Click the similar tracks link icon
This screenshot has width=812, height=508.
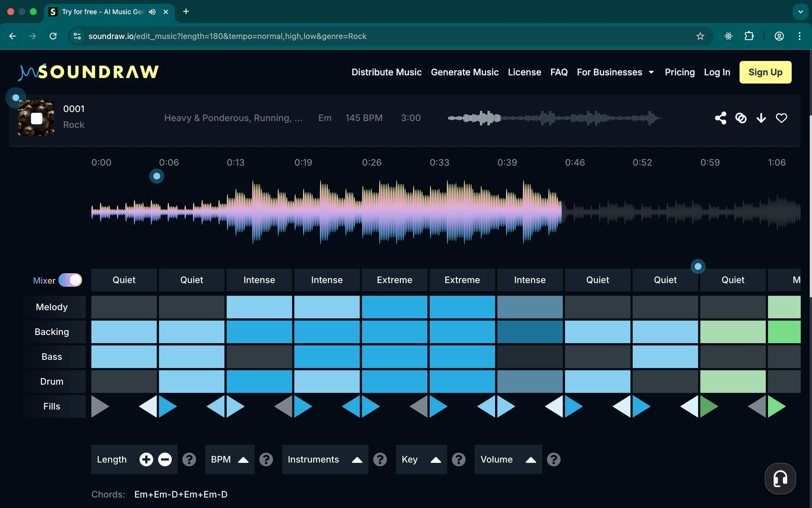741,118
